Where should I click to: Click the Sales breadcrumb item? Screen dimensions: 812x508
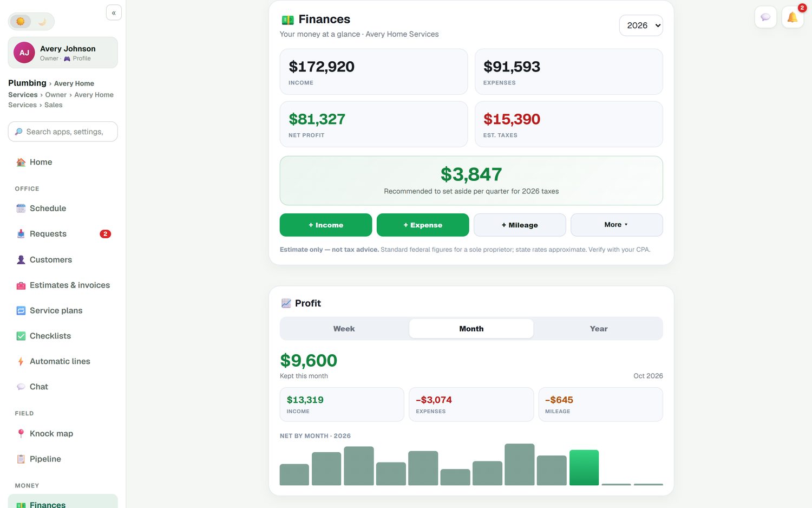click(x=54, y=105)
